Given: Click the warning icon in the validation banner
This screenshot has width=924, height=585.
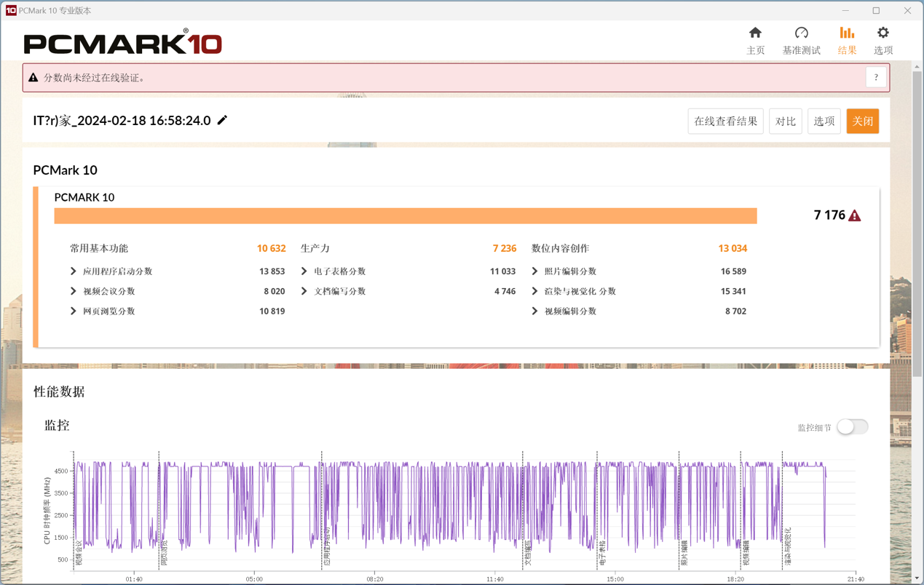Looking at the screenshot, I should 33,77.
